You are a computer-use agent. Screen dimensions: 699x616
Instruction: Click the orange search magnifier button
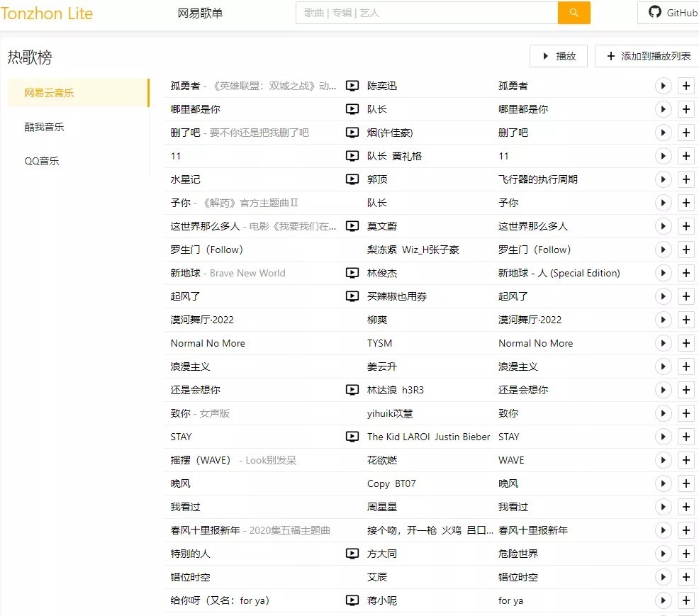coord(574,13)
